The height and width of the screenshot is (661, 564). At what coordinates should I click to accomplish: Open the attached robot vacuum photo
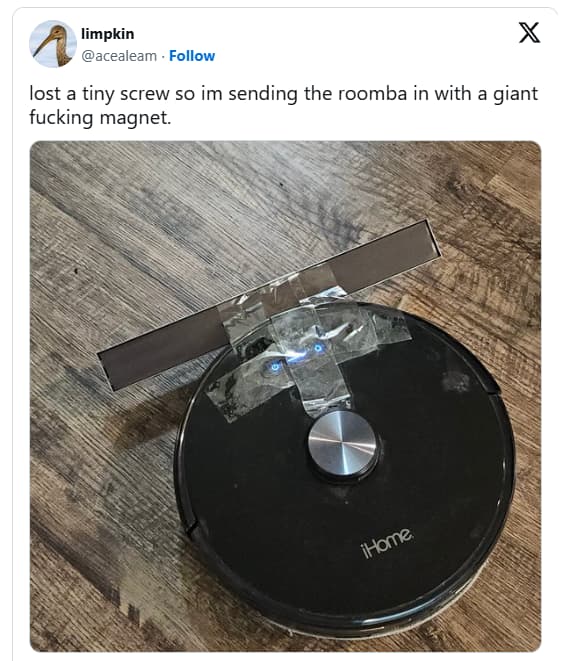point(285,396)
